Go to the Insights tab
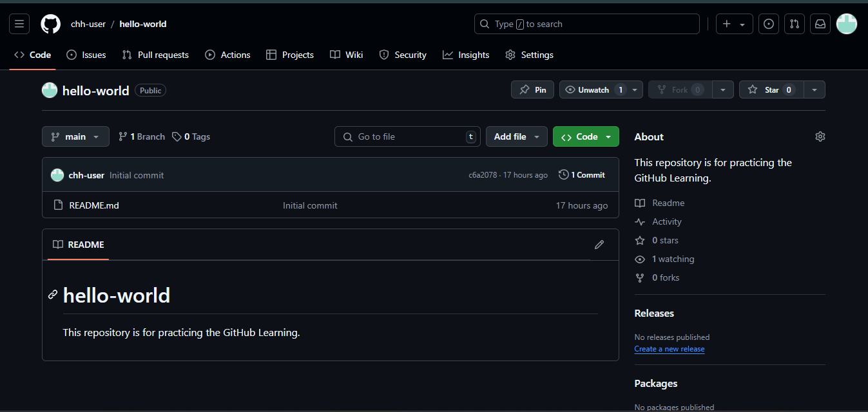 click(466, 55)
